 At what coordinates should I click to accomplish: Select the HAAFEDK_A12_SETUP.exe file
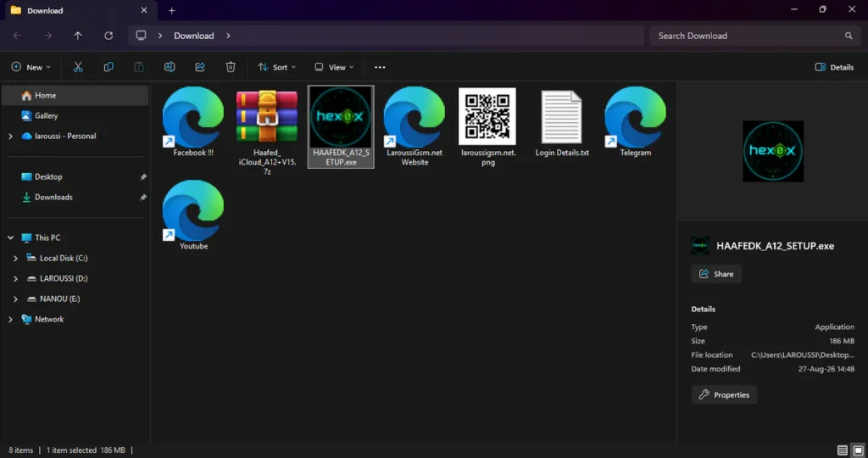click(341, 127)
